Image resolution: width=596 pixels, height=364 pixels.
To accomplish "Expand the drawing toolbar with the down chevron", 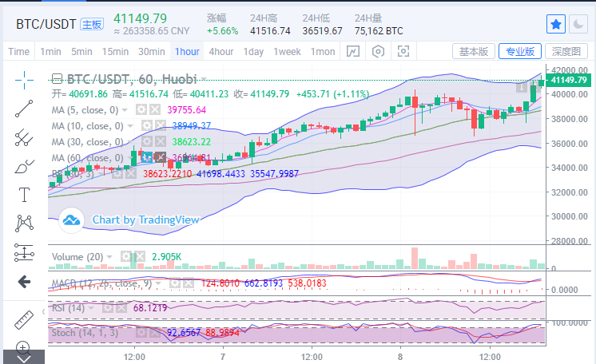I will click(x=24, y=358).
